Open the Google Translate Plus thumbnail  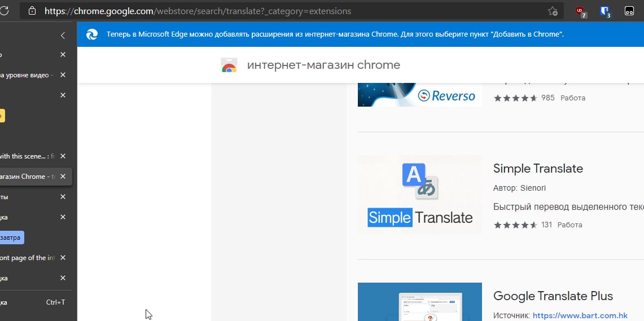point(420,302)
